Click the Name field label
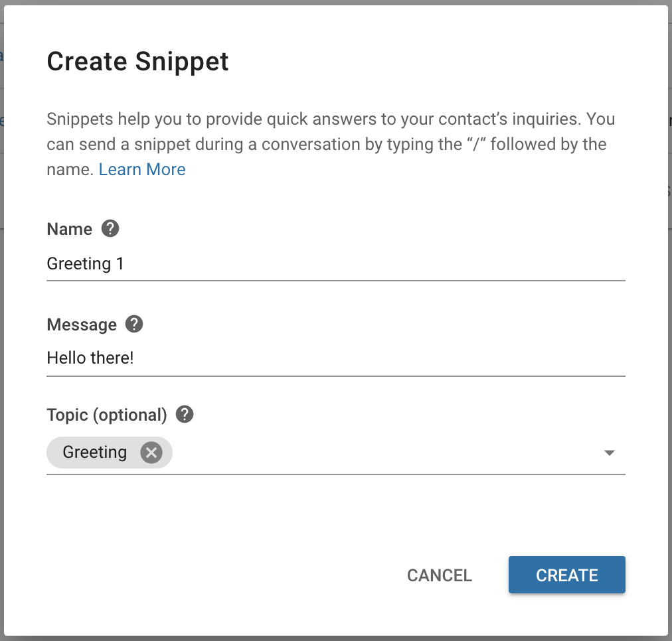 (70, 229)
